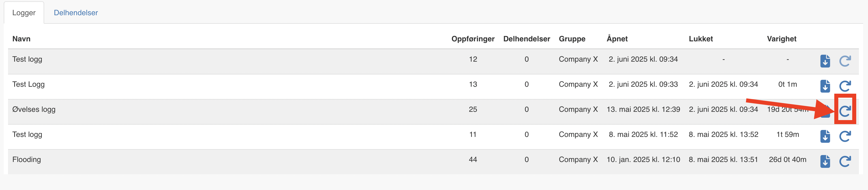Click the greyed reopen icon on first row
Image resolution: width=868 pixels, height=190 pixels.
click(845, 61)
